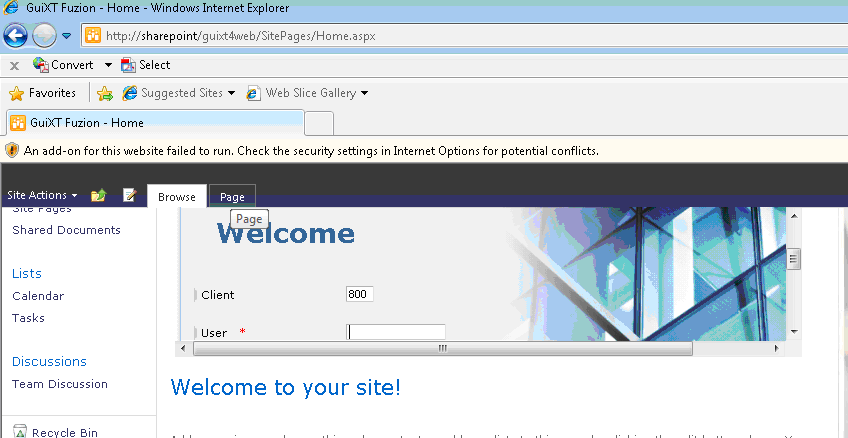Click the horizontal scrollbar left arrow
The image size is (848, 438).
[183, 349]
